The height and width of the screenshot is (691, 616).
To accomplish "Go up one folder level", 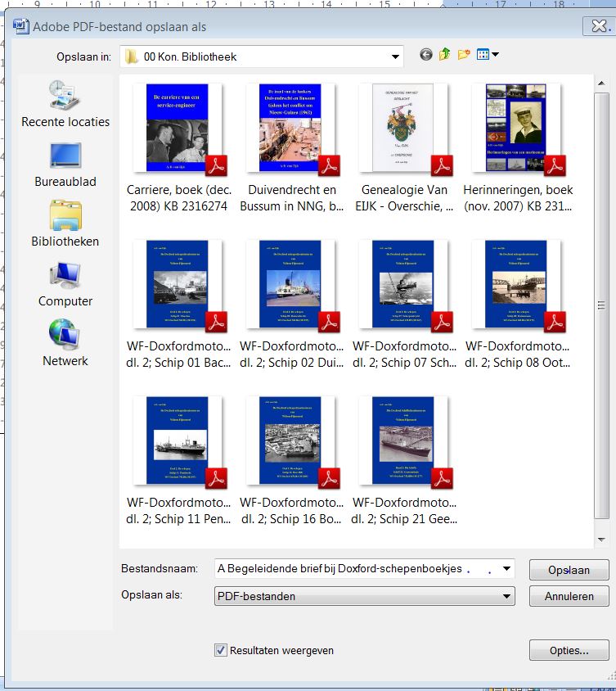I will (444, 55).
